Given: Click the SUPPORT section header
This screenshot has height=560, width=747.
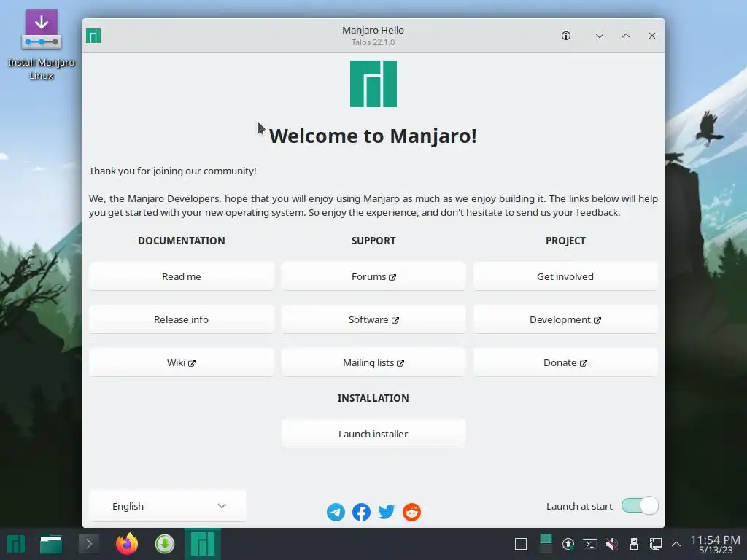Looking at the screenshot, I should coord(373,241).
